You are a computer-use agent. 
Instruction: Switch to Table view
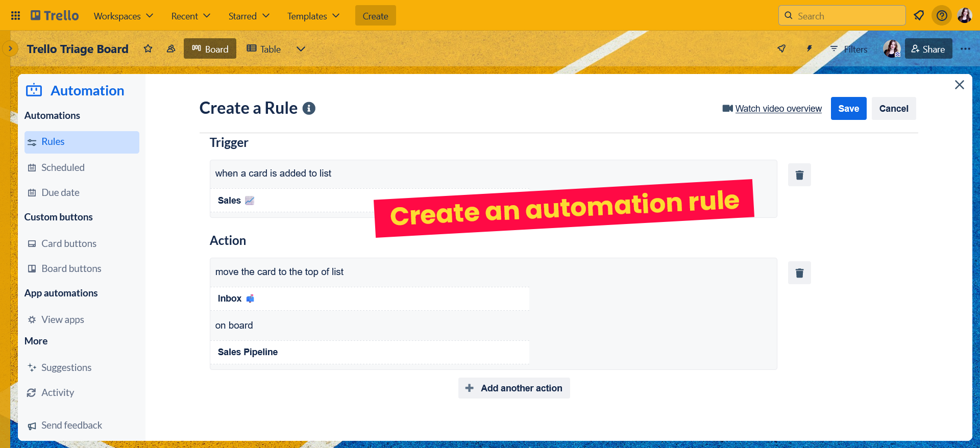[x=264, y=49]
